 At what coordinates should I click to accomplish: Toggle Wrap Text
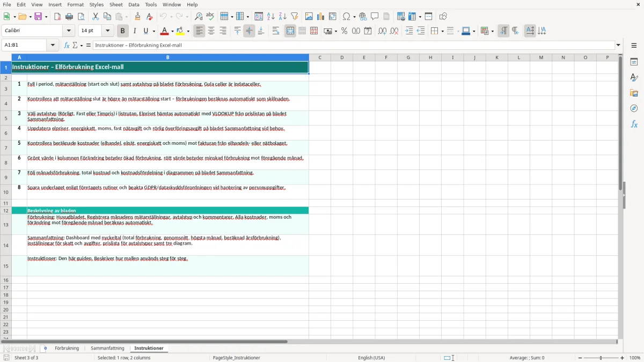pyautogui.click(x=276, y=31)
